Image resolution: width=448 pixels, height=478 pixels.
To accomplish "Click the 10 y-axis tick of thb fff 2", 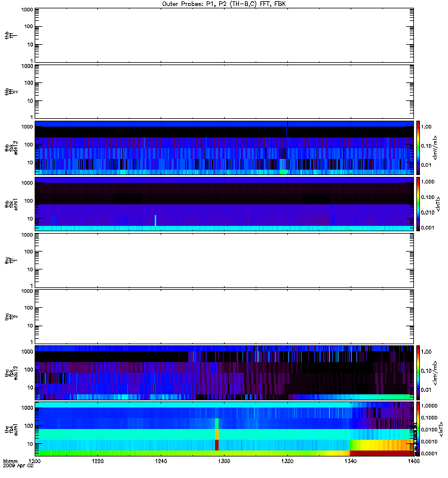I will [x=30, y=101].
